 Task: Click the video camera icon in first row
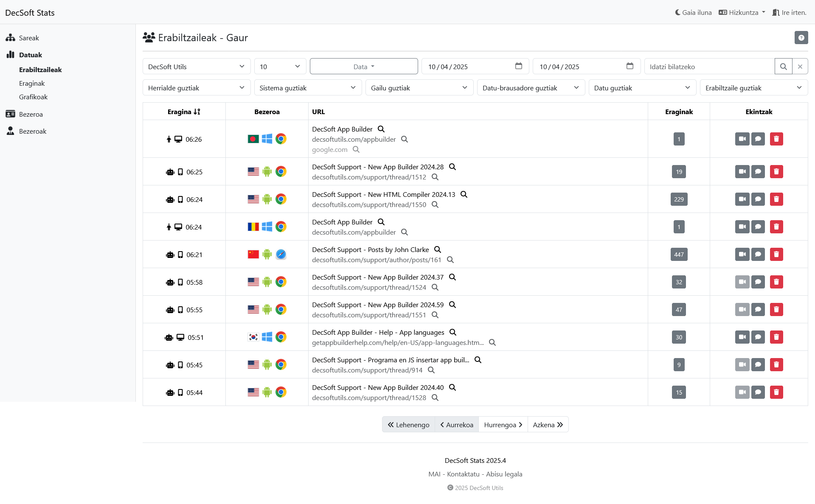tap(742, 139)
